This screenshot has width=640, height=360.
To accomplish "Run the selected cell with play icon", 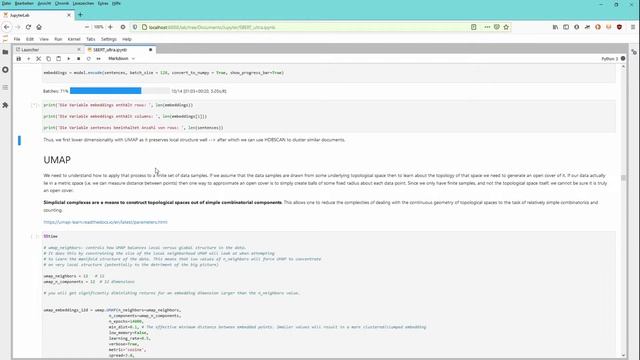I will 69,59.
